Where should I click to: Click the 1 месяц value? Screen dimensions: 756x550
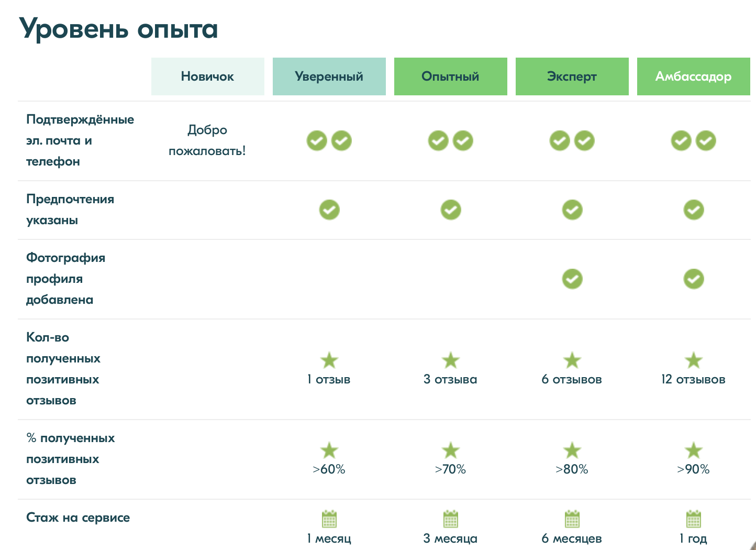coord(329,538)
